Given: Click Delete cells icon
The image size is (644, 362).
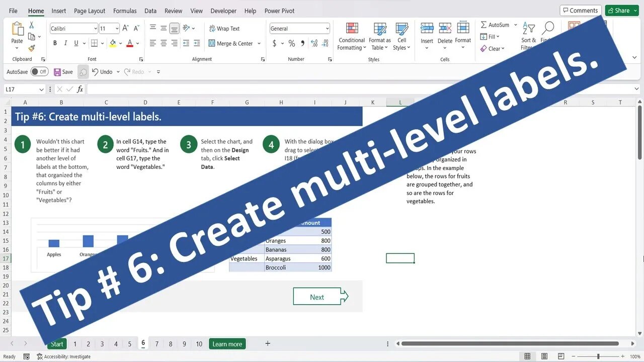Looking at the screenshot, I should pos(445,28).
